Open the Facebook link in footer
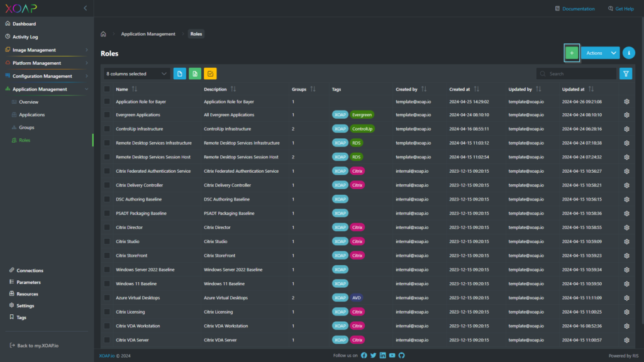Viewport: 644px width, 362px height. (364, 356)
